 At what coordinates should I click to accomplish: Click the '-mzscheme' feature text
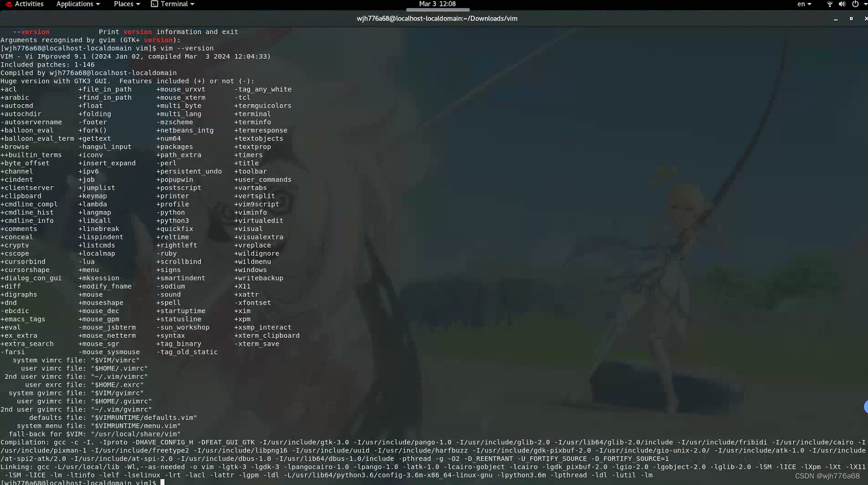tap(175, 122)
